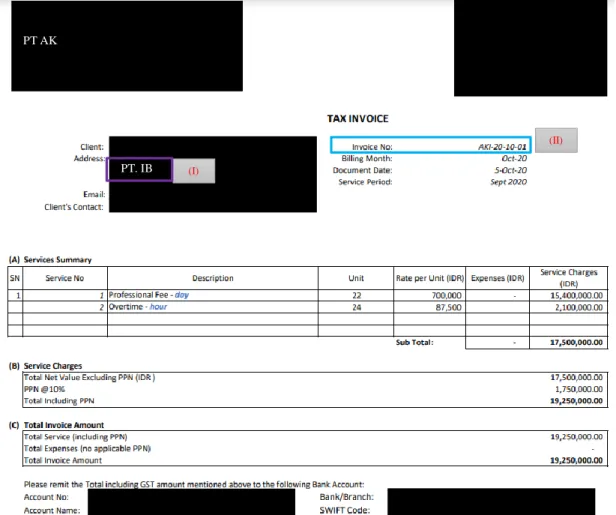Click "Total Net Value Excluding PPN (IDR)" label
Screen dimensions: 616x515
pos(89,378)
